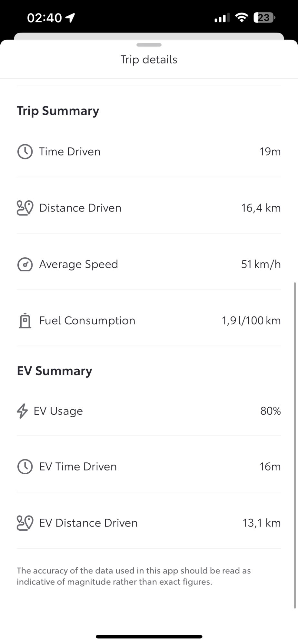Tap the 51 km/h average speed value
The width and height of the screenshot is (298, 644).
[261, 264]
